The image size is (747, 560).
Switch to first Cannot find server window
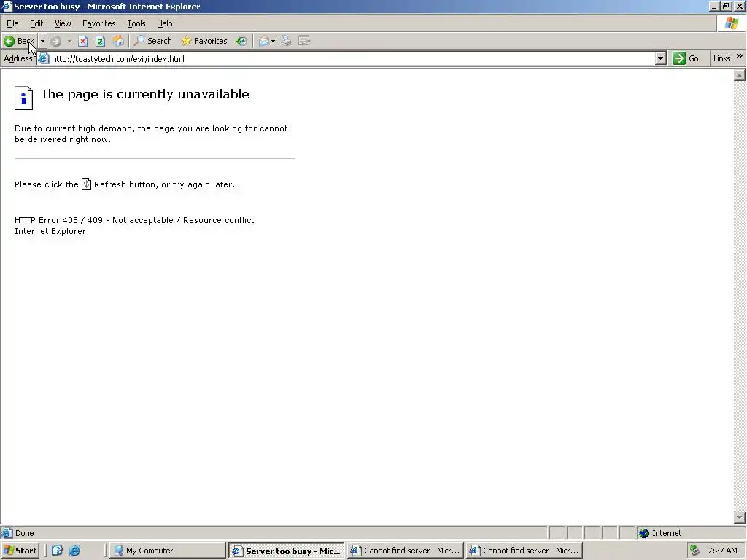(x=406, y=551)
